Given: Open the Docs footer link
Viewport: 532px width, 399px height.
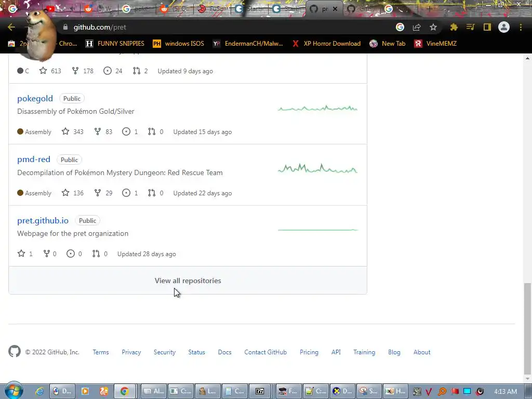Looking at the screenshot, I should click(x=224, y=352).
